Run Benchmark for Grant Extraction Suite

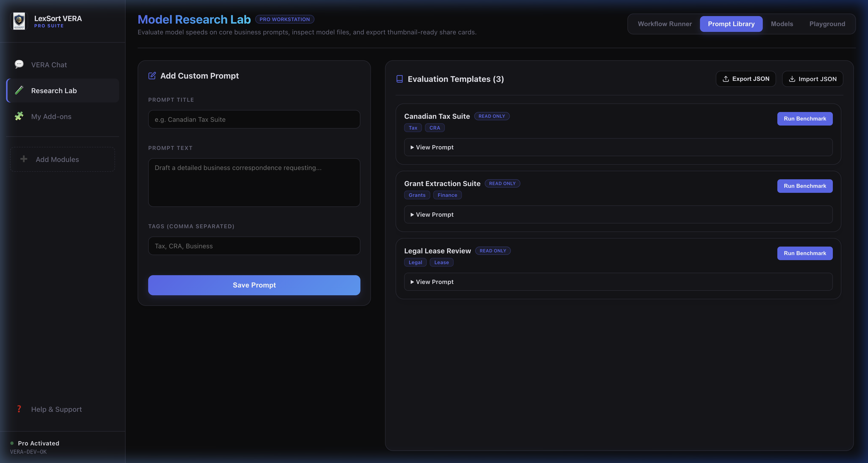tap(805, 186)
